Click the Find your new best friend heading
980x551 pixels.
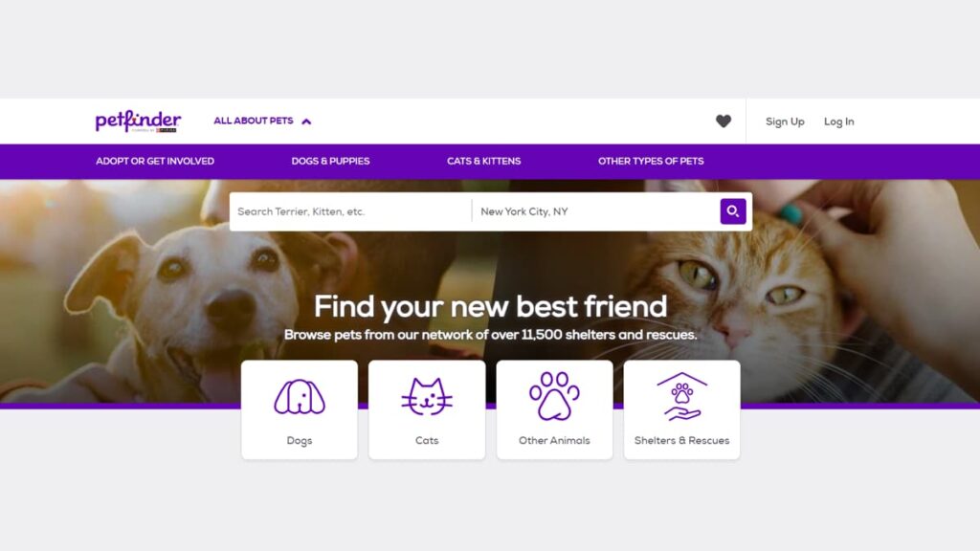click(x=491, y=306)
